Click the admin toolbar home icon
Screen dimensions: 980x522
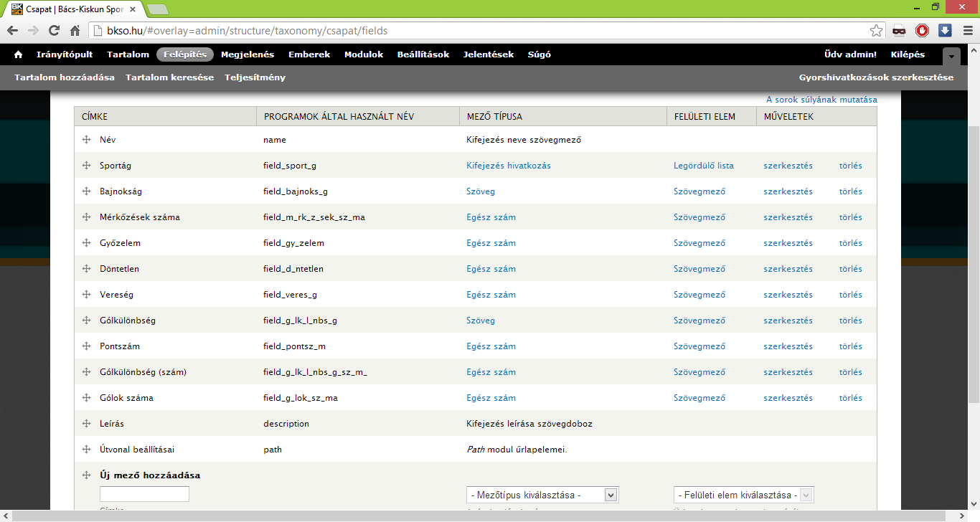point(19,54)
